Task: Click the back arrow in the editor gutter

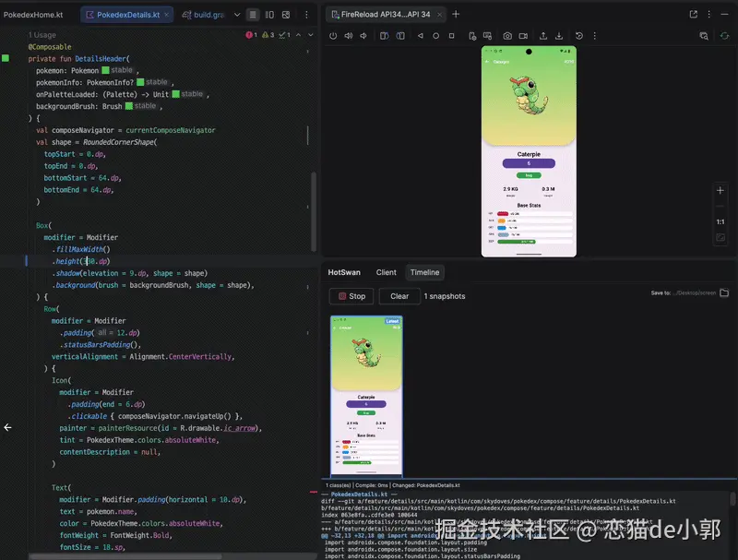Action: 7,427
